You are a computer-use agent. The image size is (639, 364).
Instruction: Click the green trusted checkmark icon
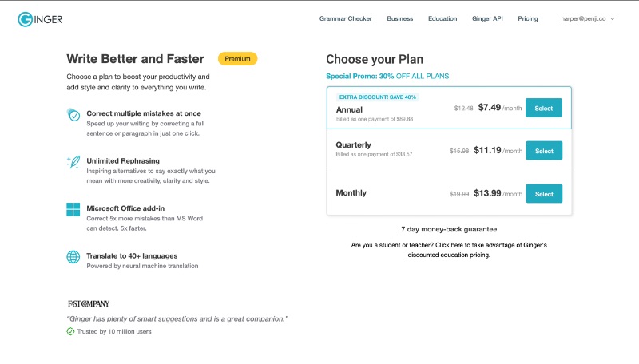tap(70, 331)
